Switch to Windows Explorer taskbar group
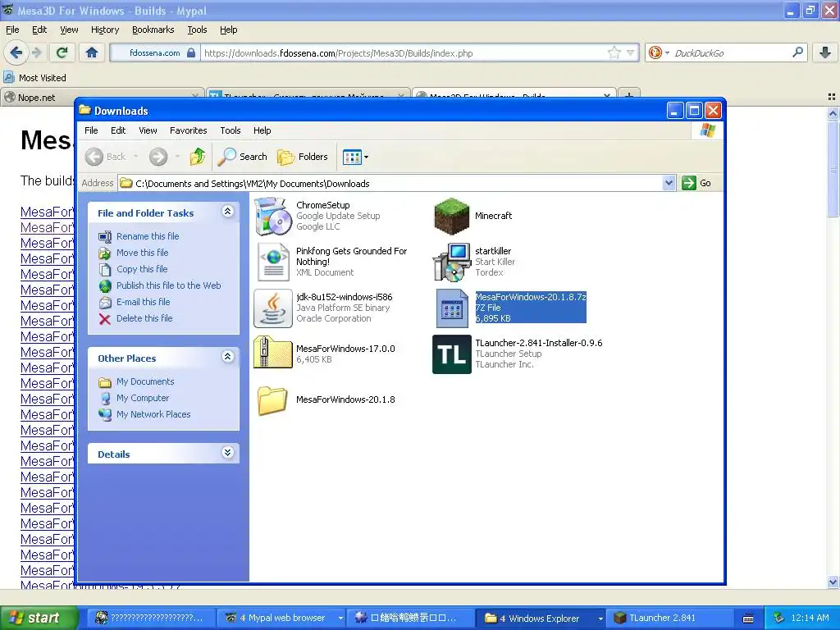 (543, 618)
